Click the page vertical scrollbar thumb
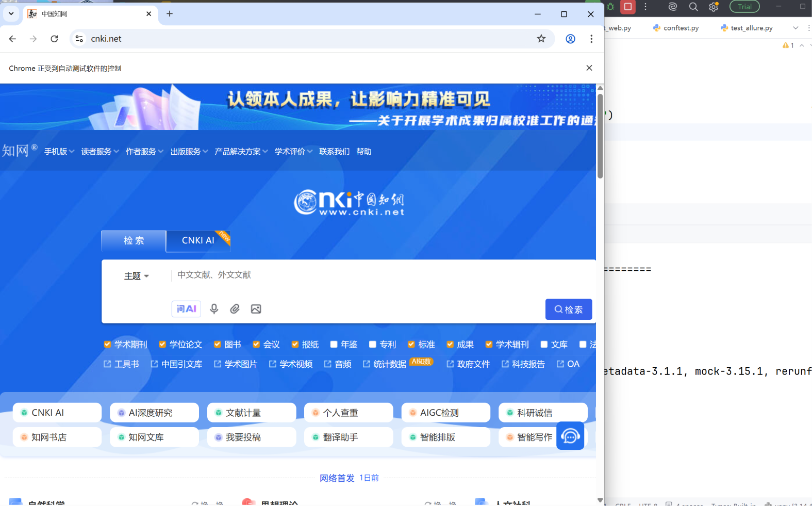Image resolution: width=812 pixels, height=506 pixels. click(600, 136)
